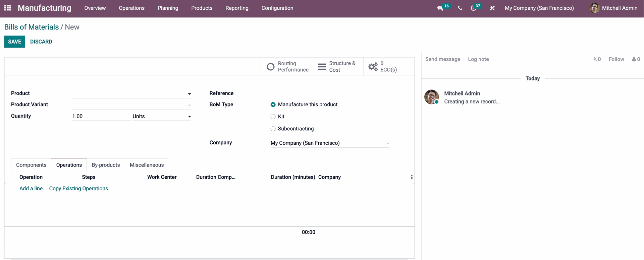Open the activities clock icon
644x260 pixels.
[473, 8]
